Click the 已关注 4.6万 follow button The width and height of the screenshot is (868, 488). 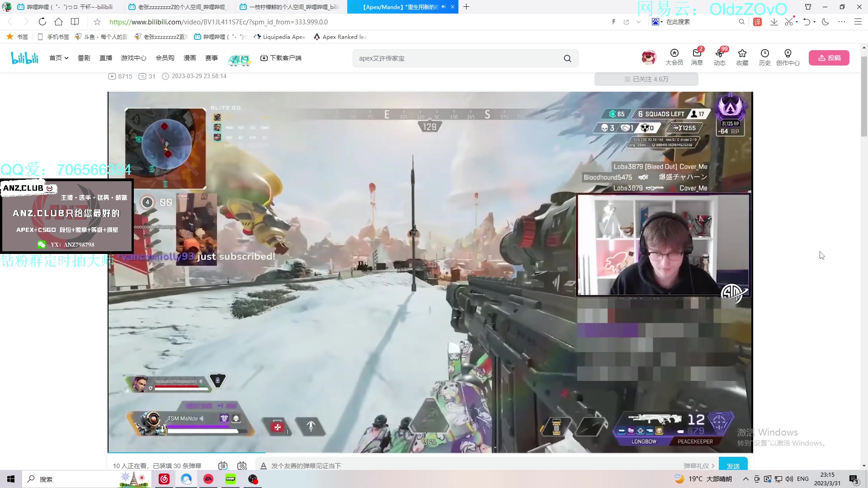coord(646,79)
